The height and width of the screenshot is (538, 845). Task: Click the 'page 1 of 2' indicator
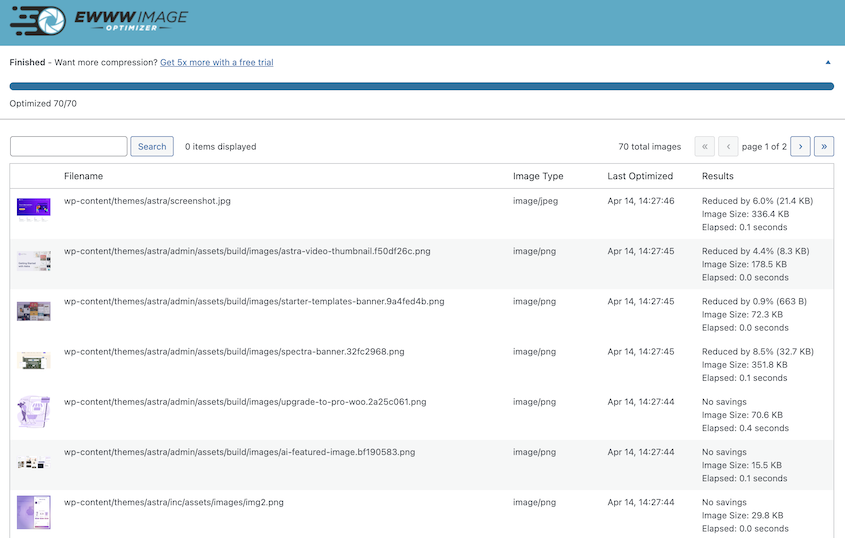click(764, 147)
